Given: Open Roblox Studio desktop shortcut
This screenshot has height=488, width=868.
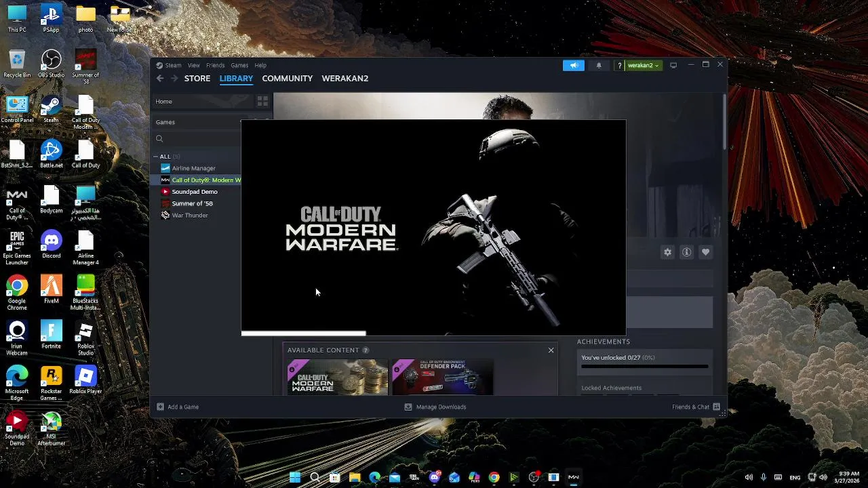Looking at the screenshot, I should point(85,338).
